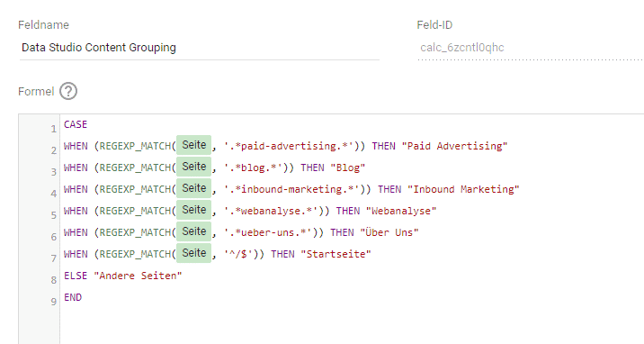
Task: Click the Seite field chip on line 7
Action: coord(194,253)
